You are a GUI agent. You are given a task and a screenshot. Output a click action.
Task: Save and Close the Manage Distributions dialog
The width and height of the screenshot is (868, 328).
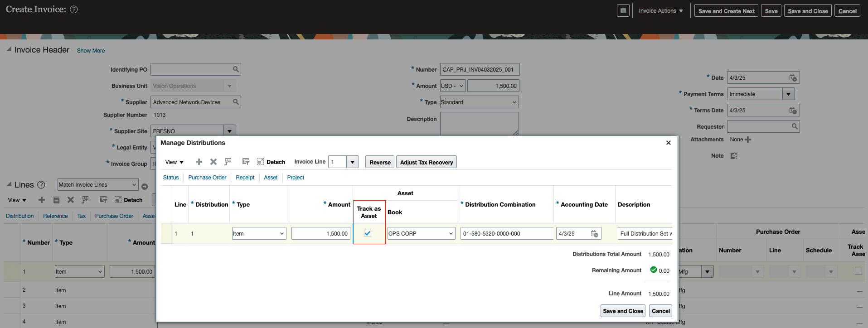pos(623,311)
